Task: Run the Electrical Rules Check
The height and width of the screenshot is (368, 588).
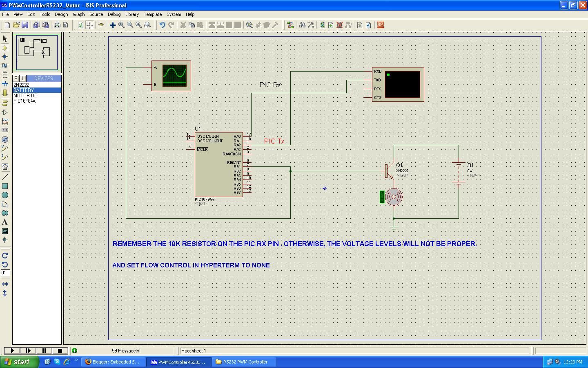Action: pos(368,25)
